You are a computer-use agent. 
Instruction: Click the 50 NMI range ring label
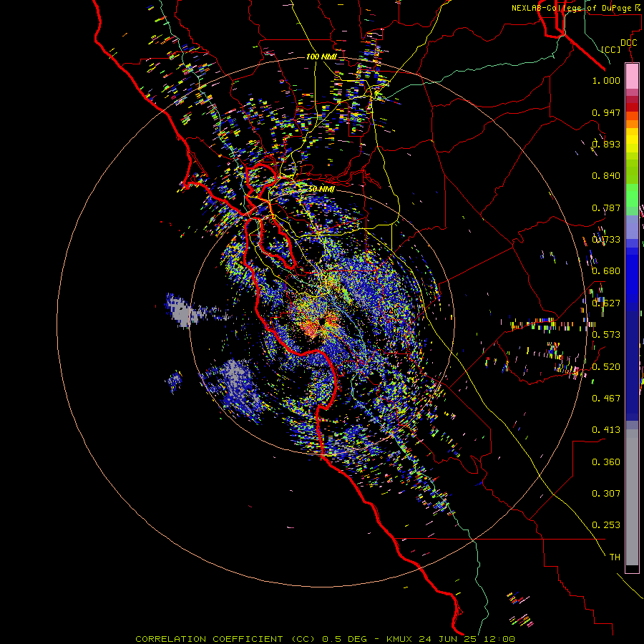pyautogui.click(x=321, y=189)
